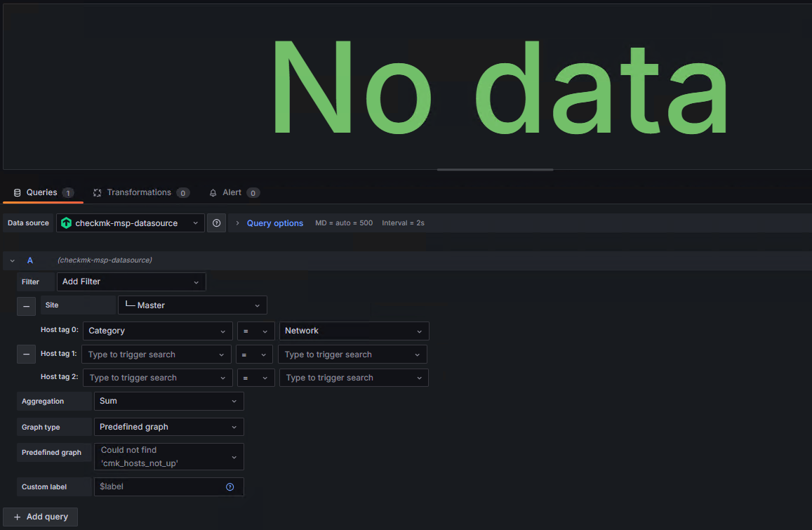Click the Custom label info icon

tap(229, 487)
